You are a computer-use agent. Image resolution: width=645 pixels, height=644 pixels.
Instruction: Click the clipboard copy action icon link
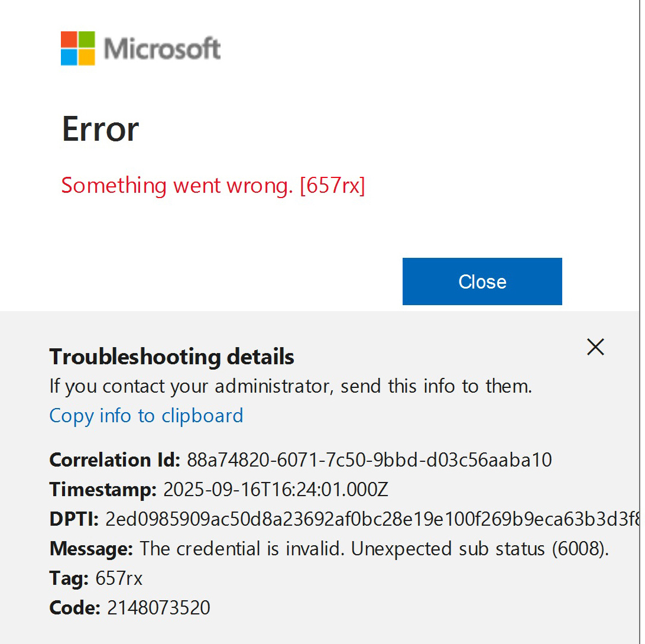[x=145, y=415]
